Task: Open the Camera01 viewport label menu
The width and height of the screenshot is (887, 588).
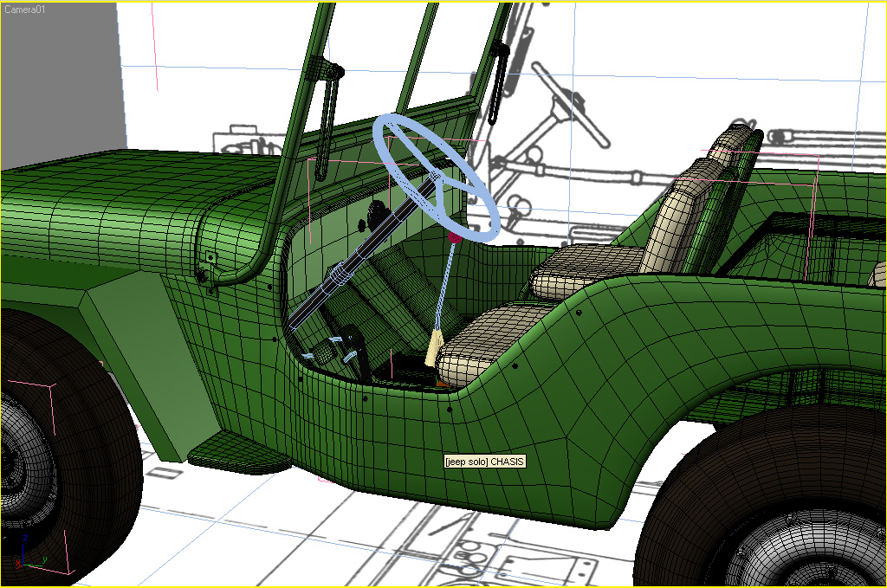Action: [x=24, y=9]
